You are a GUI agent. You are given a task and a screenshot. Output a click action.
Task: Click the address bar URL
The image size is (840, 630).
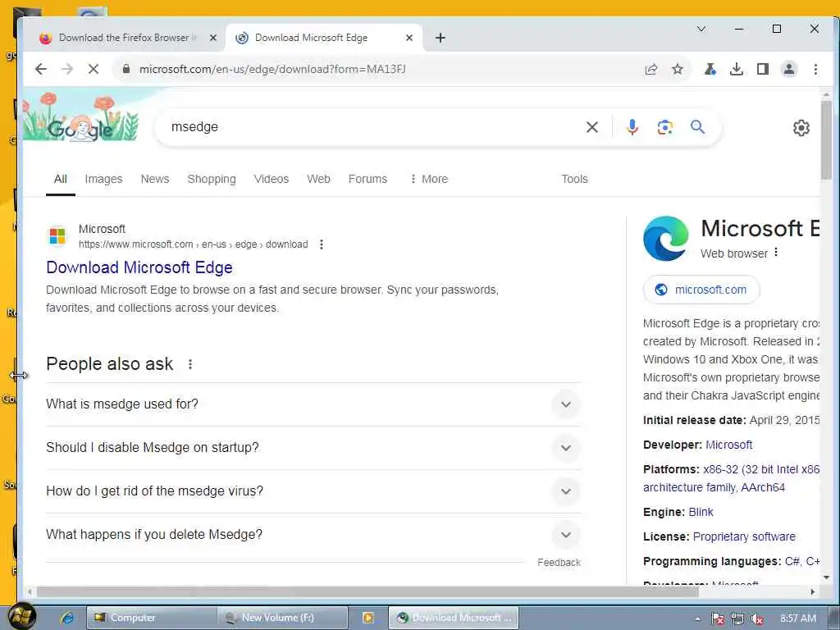click(272, 69)
